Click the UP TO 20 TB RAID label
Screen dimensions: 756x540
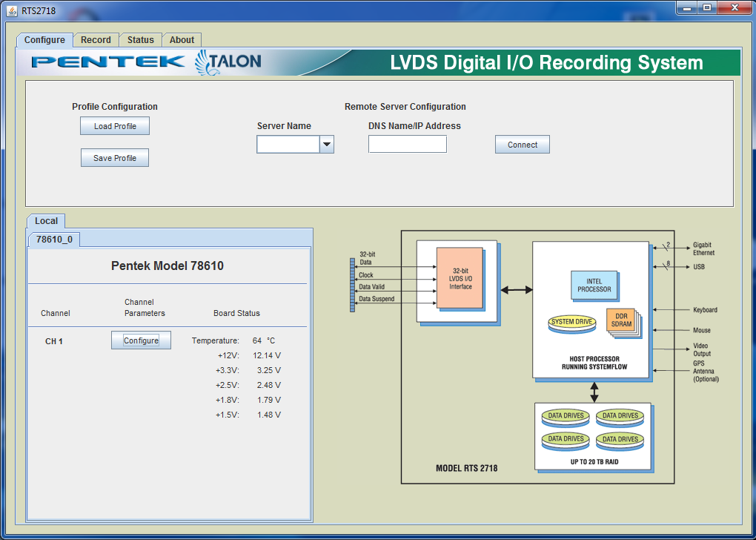(x=594, y=462)
